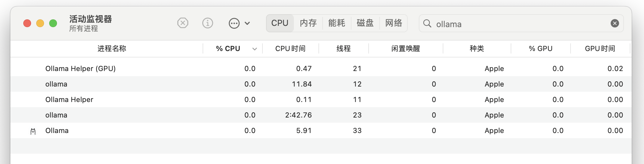Screen dimensions: 644x164
Task: Clear the ollama search text
Action: pos(615,23)
